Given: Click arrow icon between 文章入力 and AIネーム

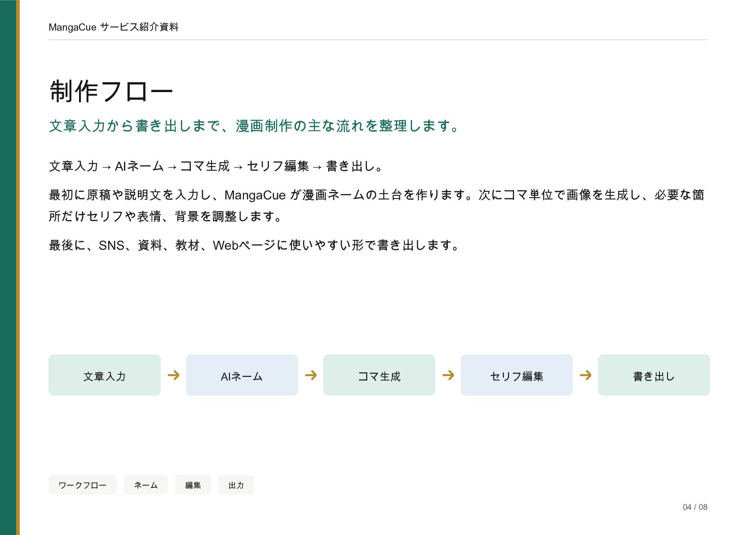Looking at the screenshot, I should click(173, 375).
